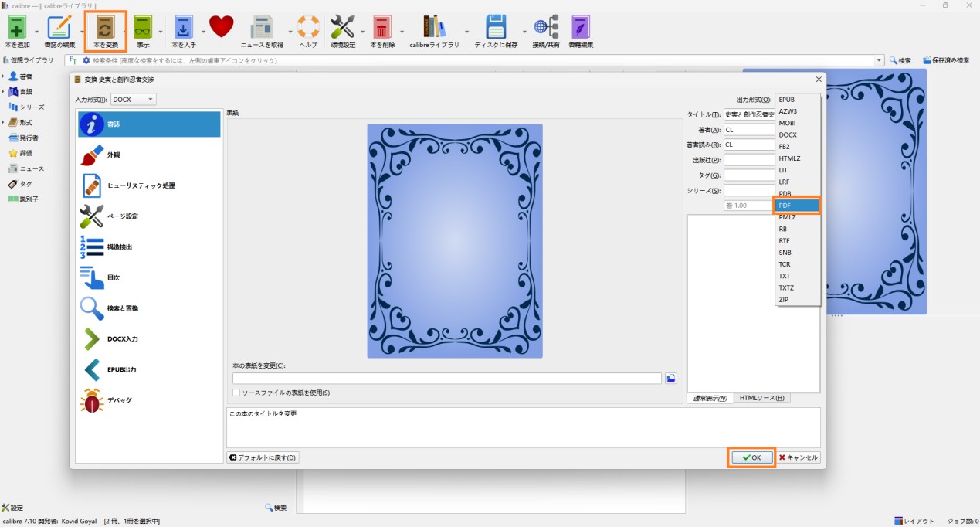980x527 pixels.
Task: Choose ZIP from the output format list
Action: [798, 299]
